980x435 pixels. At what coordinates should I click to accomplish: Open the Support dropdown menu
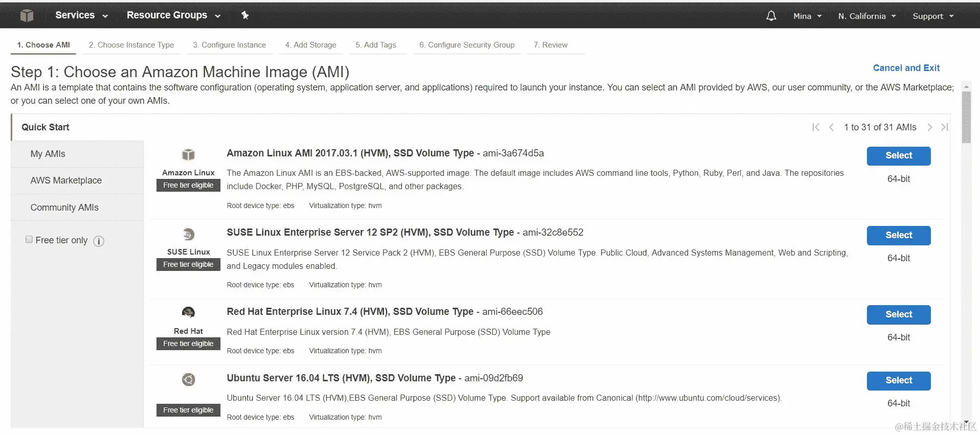click(x=933, y=16)
